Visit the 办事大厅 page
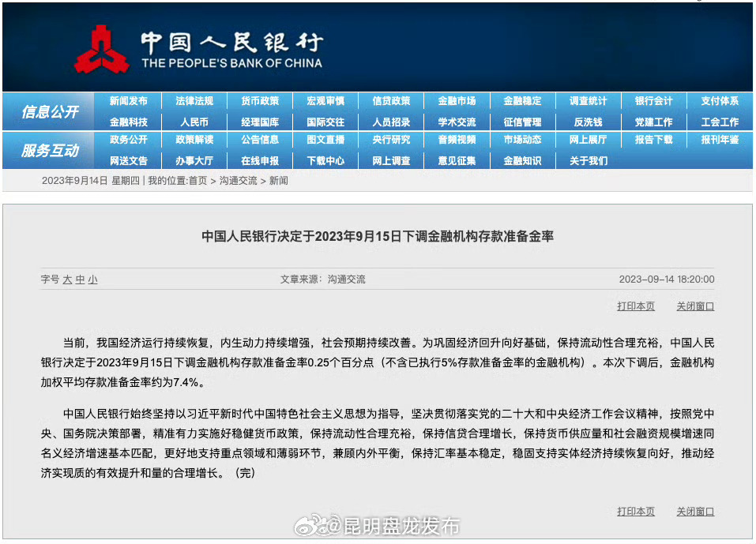This screenshot has height=544, width=756. [x=194, y=161]
